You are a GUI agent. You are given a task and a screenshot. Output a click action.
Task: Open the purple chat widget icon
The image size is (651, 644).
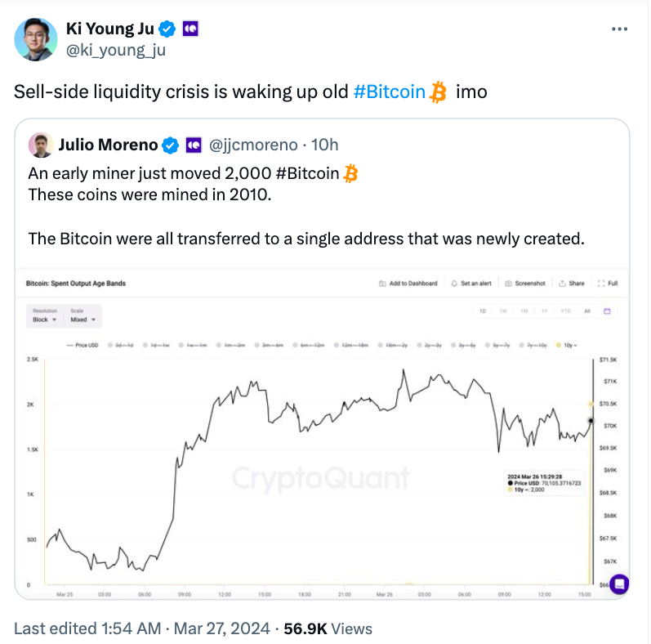pyautogui.click(x=619, y=584)
